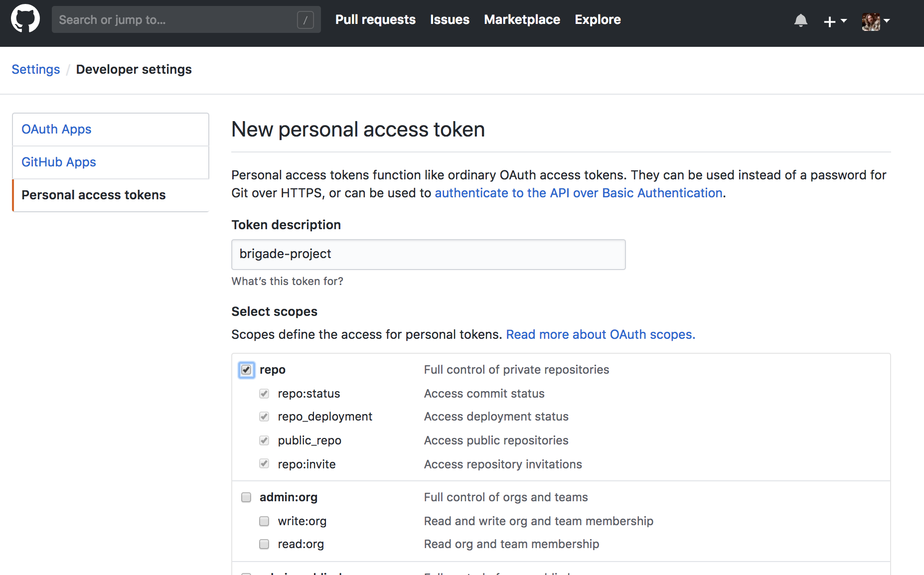Viewport: 924px width, 575px height.
Task: Click the 'Token description' label
Action: [x=286, y=225]
